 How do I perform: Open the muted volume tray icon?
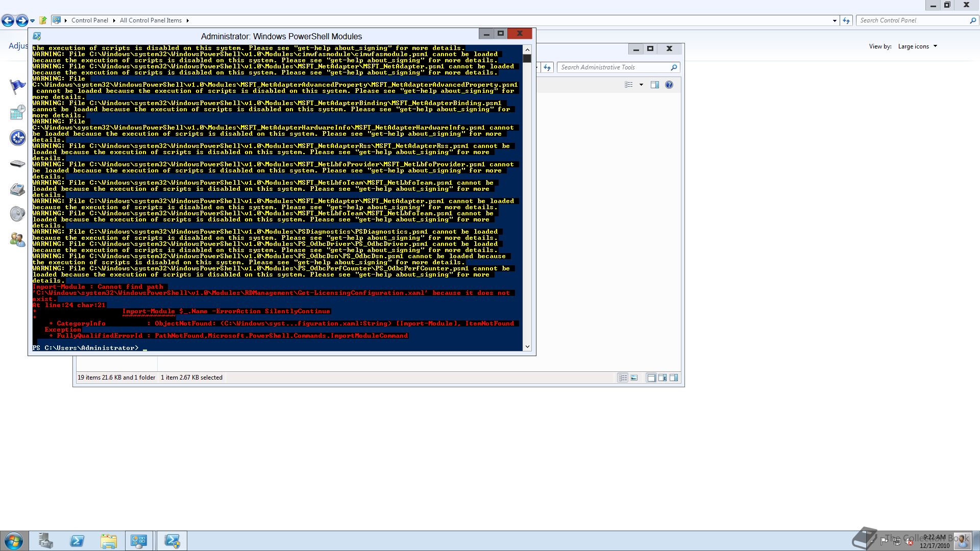tap(909, 542)
